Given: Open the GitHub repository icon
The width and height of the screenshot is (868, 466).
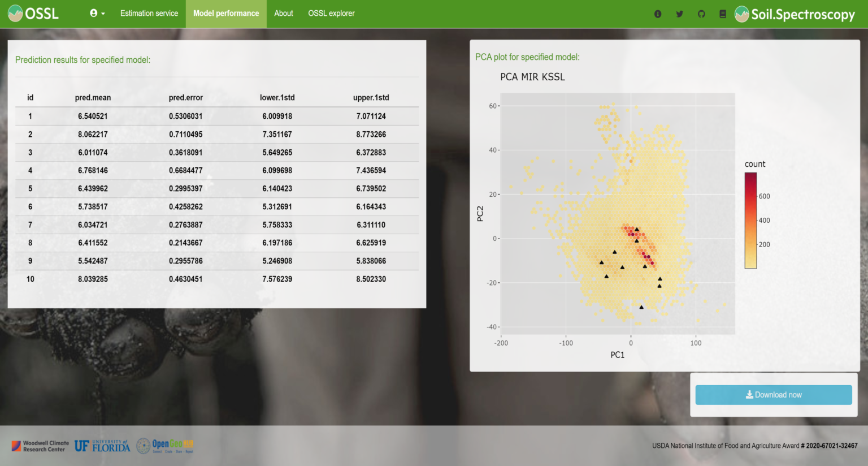Looking at the screenshot, I should [701, 13].
